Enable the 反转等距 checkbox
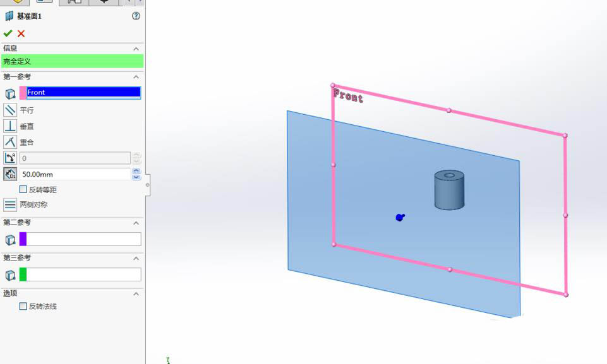Viewport: 607px width, 364px height. 23,189
